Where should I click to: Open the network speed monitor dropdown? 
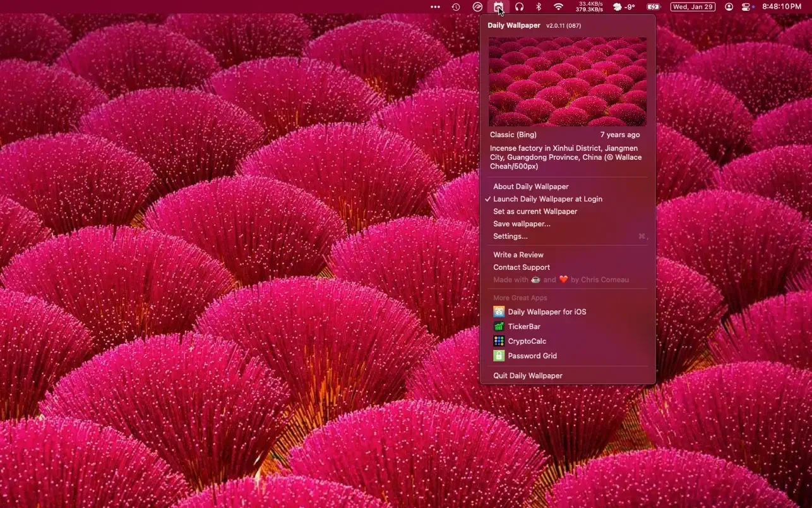tap(589, 7)
